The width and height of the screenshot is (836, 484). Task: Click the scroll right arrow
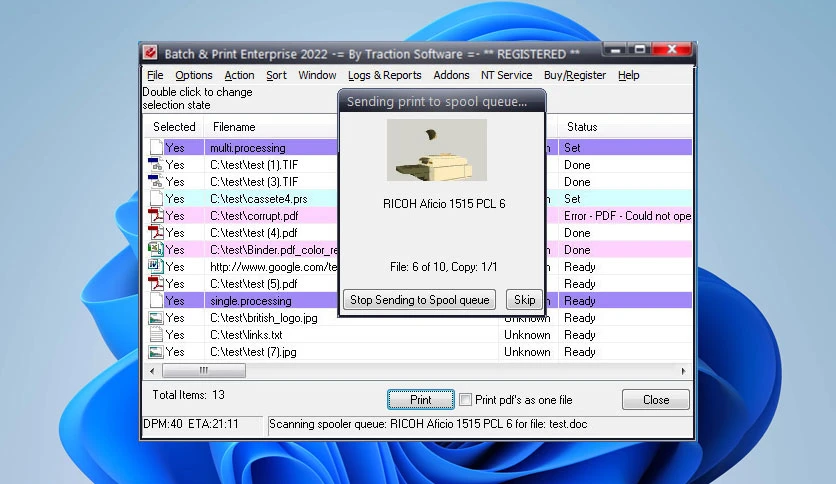tap(684, 370)
